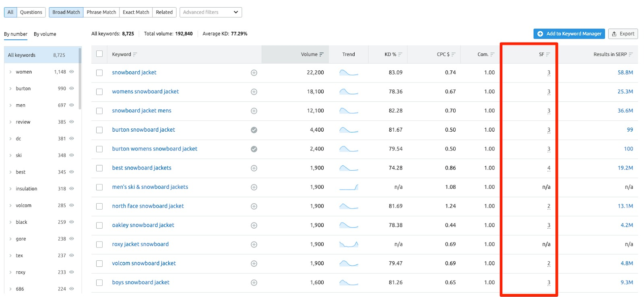Expand the burton keyword group
This screenshot has height=297, width=644.
point(10,89)
